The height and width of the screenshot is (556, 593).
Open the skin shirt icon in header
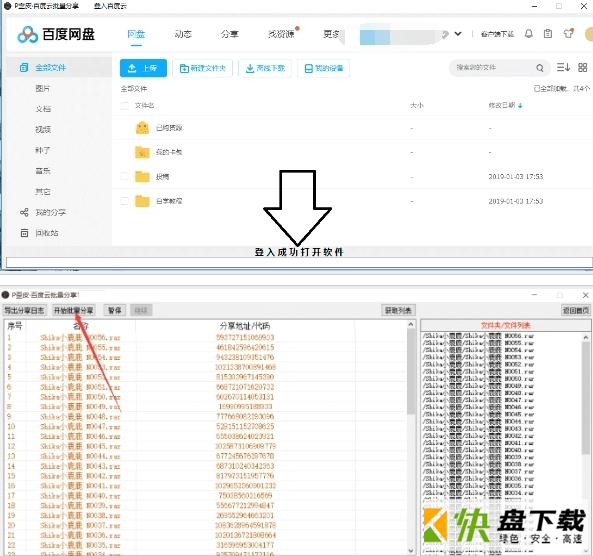coord(568,34)
